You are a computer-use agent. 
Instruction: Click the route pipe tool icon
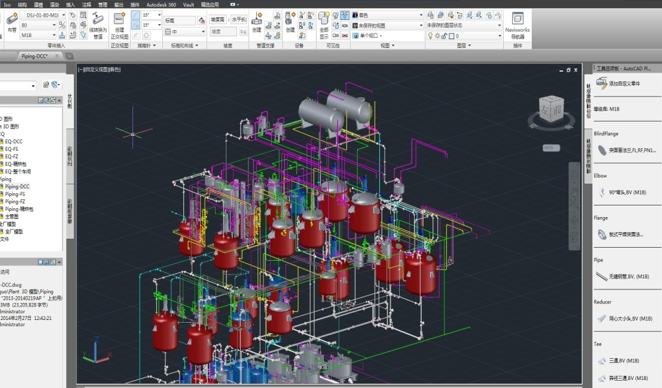[12, 21]
